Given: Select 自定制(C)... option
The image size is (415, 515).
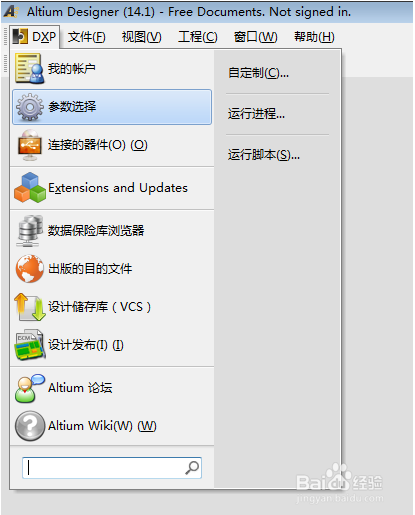Looking at the screenshot, I should [258, 73].
